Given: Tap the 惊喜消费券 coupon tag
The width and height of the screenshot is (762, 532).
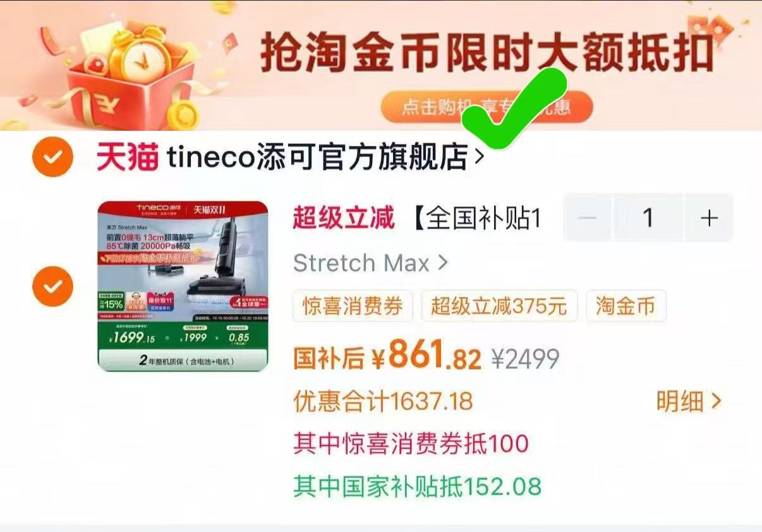Looking at the screenshot, I should [353, 306].
